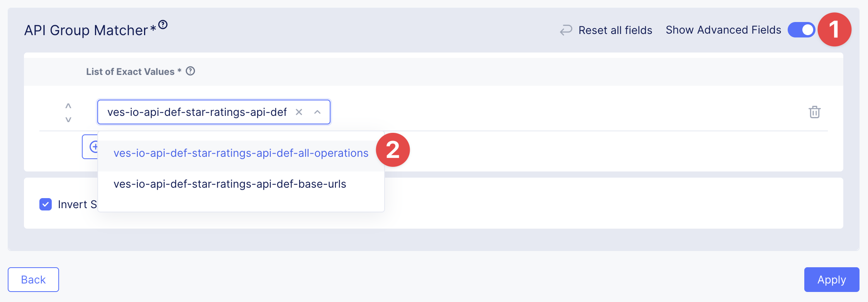The width and height of the screenshot is (868, 302).
Task: Move row down with the down arrow
Action: [x=68, y=119]
